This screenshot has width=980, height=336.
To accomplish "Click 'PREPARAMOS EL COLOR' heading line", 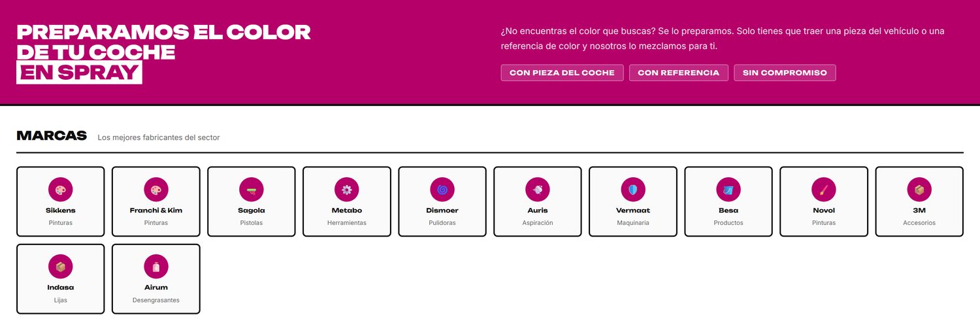I will [x=164, y=32].
